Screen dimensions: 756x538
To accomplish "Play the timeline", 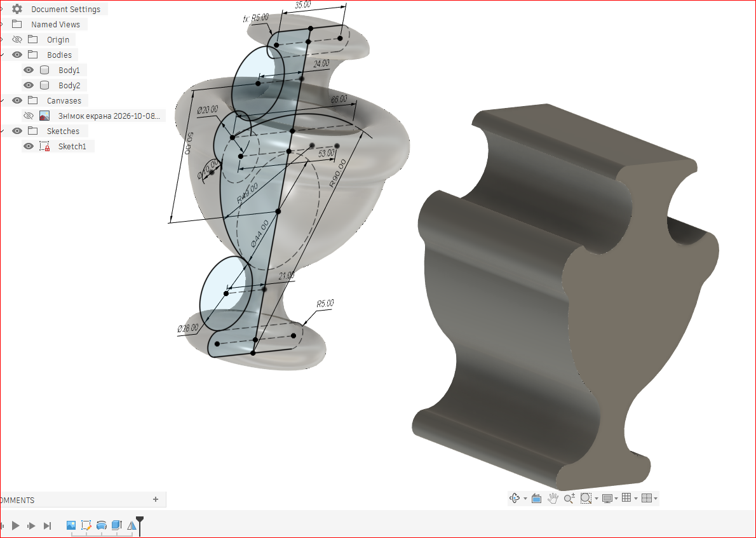I will coord(15,525).
